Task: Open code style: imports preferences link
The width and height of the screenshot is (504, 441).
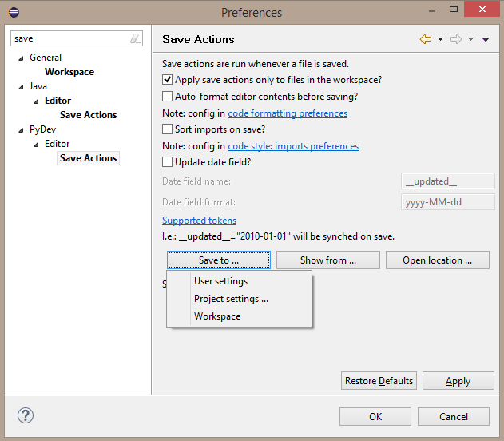Action: (x=293, y=146)
